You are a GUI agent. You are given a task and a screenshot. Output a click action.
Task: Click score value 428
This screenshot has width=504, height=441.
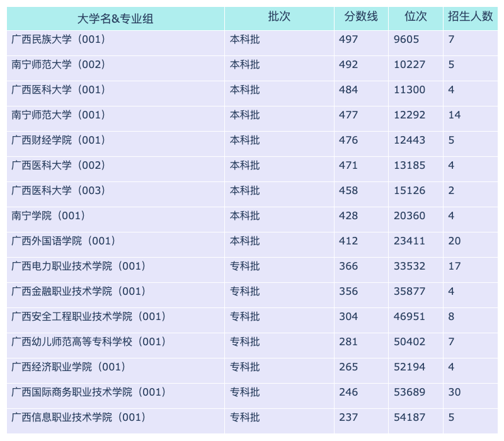pos(348,215)
